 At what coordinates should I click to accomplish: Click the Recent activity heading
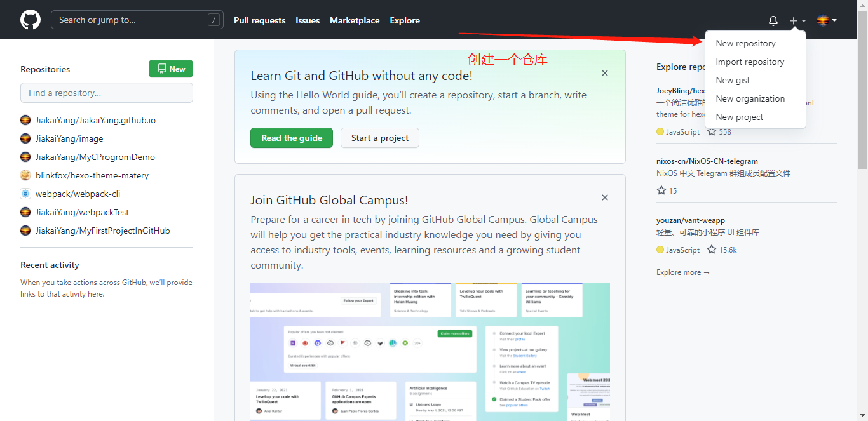(x=50, y=265)
